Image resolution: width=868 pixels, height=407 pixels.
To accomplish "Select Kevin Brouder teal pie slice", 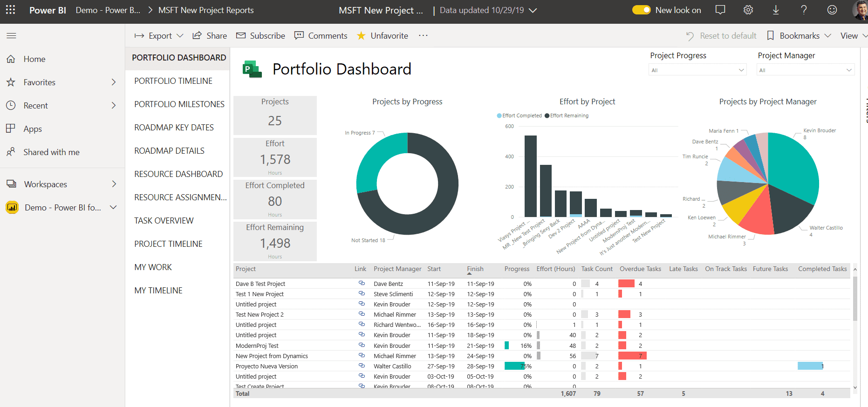I will [793, 165].
